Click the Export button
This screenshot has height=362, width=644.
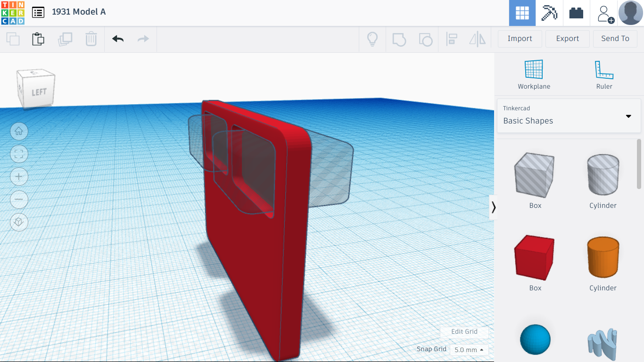[567, 39]
